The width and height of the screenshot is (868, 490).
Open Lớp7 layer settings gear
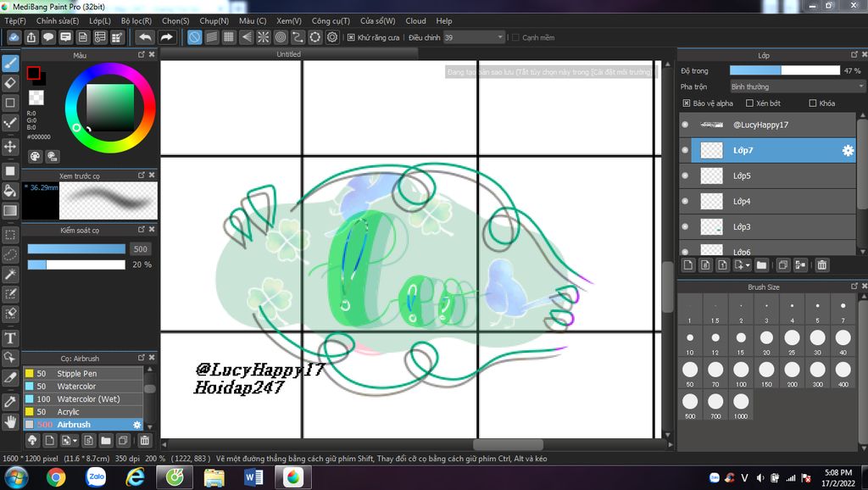pyautogui.click(x=848, y=150)
